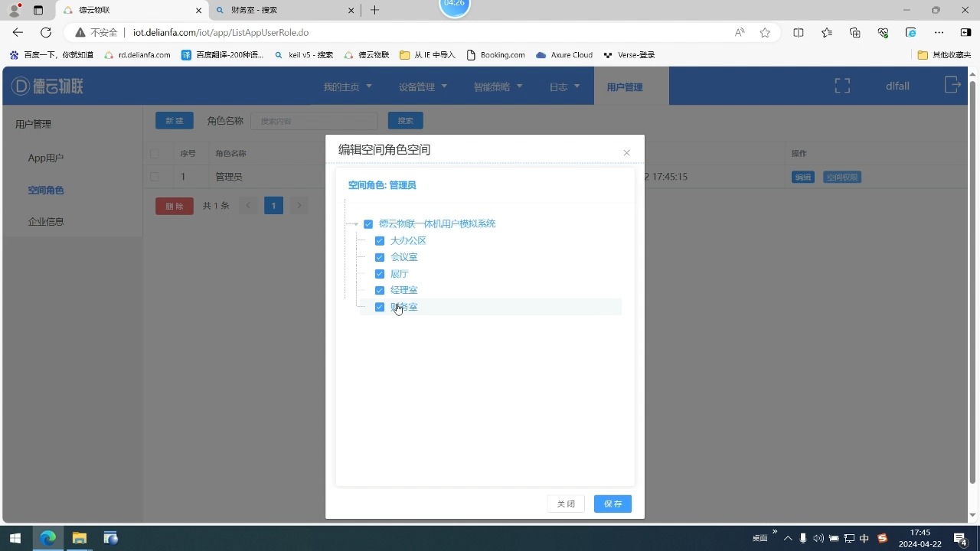Toggle the 财务室 checkbox
Image resolution: width=980 pixels, height=551 pixels.
380,307
